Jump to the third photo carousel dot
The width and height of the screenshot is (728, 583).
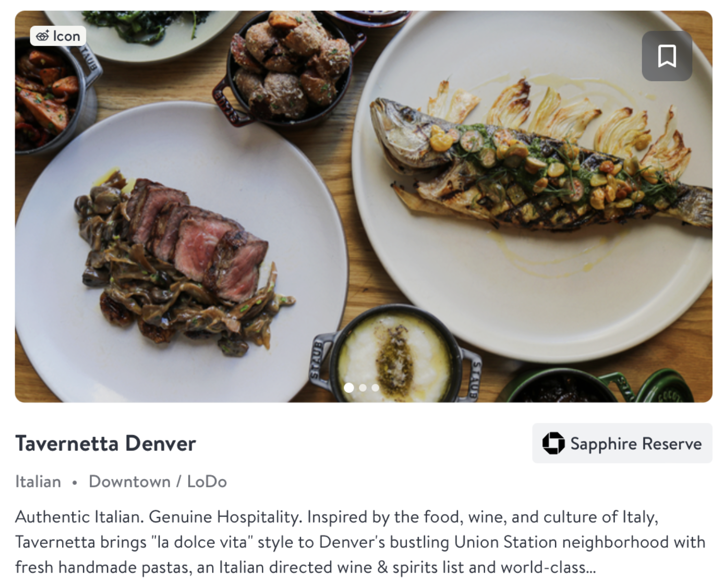375,388
